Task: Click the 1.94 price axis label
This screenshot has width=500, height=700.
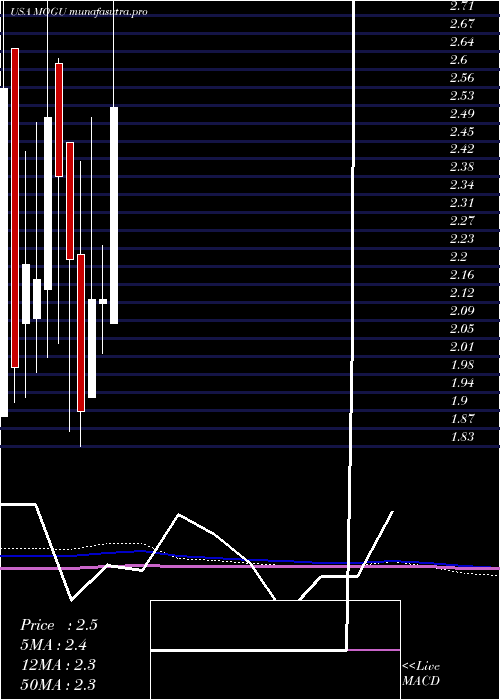Action: click(x=462, y=383)
